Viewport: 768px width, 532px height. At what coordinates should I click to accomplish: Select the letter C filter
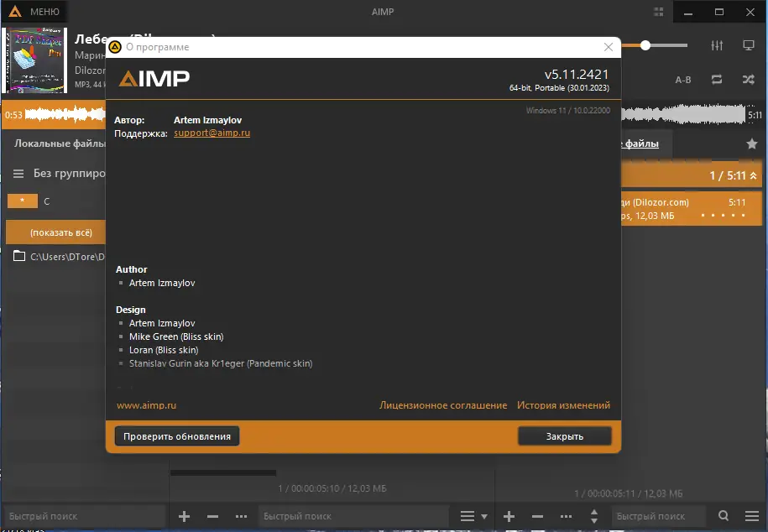[46, 201]
